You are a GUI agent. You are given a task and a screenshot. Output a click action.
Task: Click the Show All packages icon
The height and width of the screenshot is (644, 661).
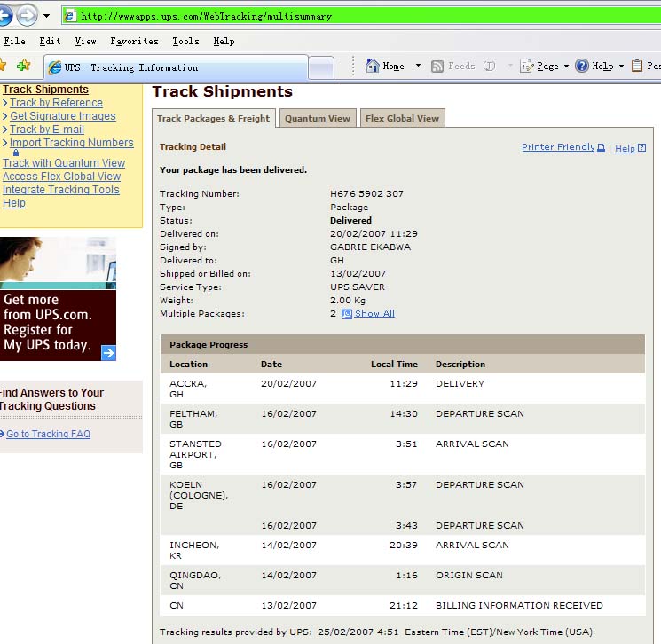point(347,314)
